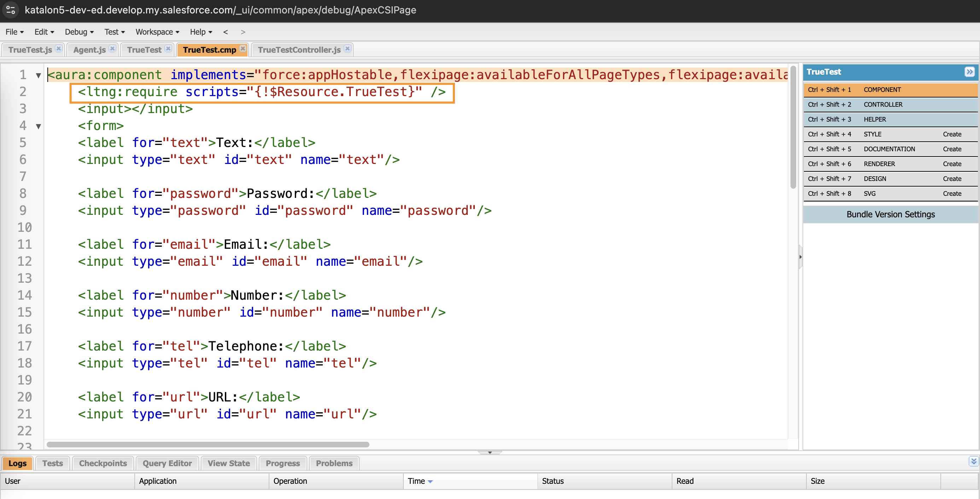Click the 'Telephone:' label code line
The image size is (980, 499).
point(212,346)
